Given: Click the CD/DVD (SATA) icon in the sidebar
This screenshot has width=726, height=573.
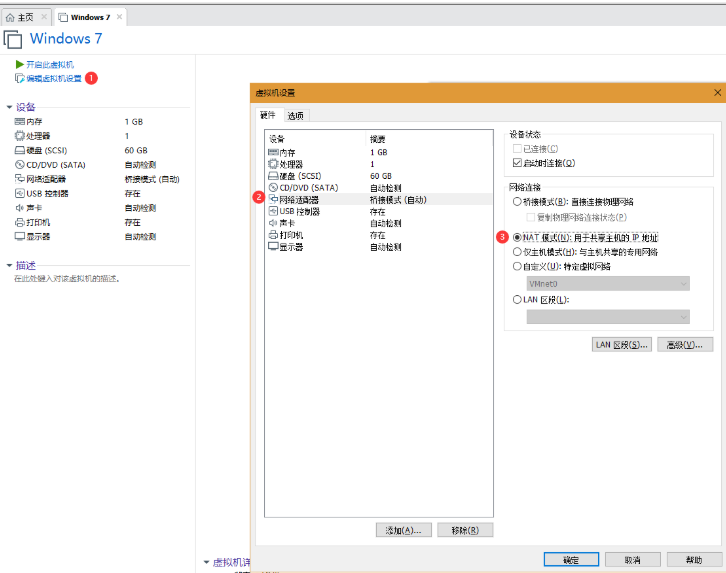Looking at the screenshot, I should [19, 165].
